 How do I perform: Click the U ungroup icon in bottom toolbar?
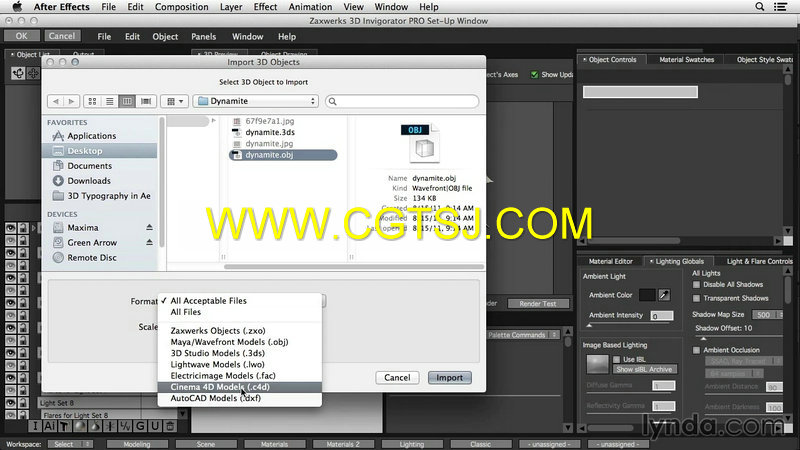(155, 426)
